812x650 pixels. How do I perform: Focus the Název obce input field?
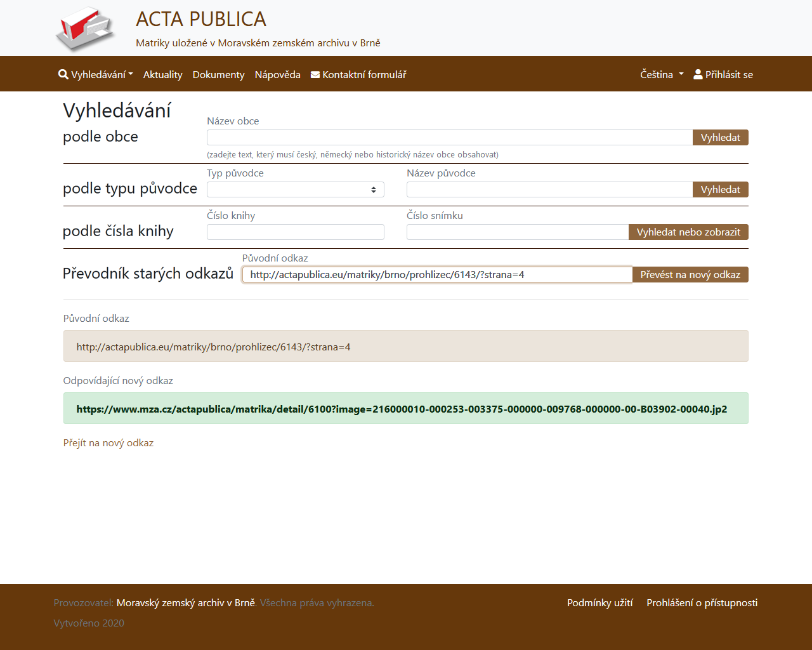pos(450,138)
